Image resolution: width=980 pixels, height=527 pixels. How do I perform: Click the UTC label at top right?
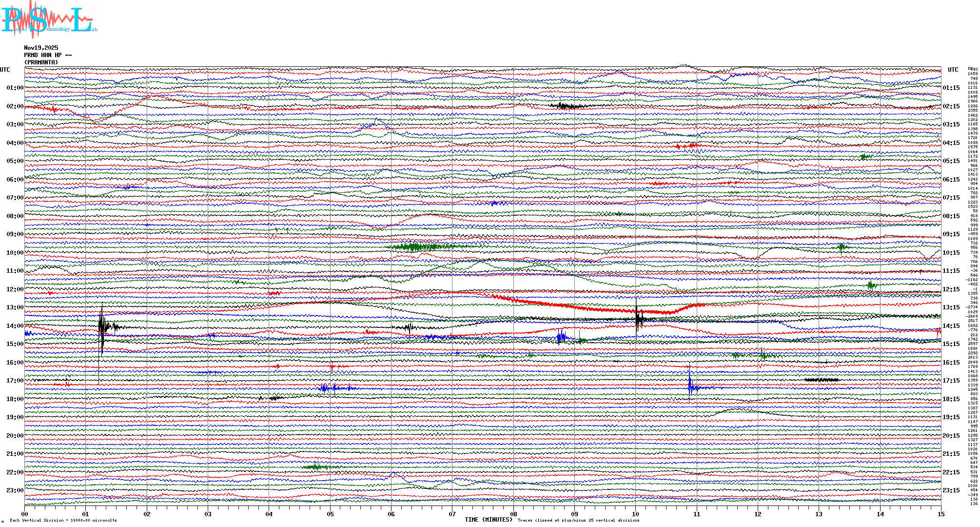pyautogui.click(x=953, y=70)
